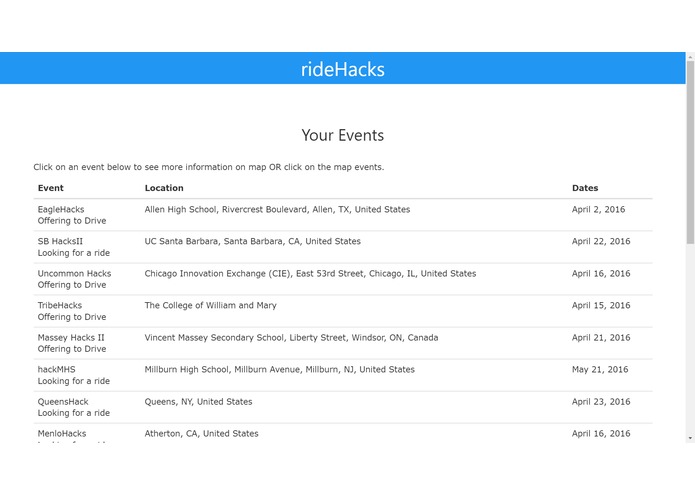Click the May 21, 2016 date

[600, 370]
